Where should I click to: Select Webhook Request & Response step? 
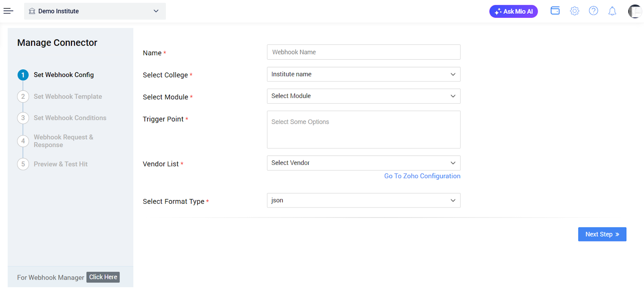[63, 141]
